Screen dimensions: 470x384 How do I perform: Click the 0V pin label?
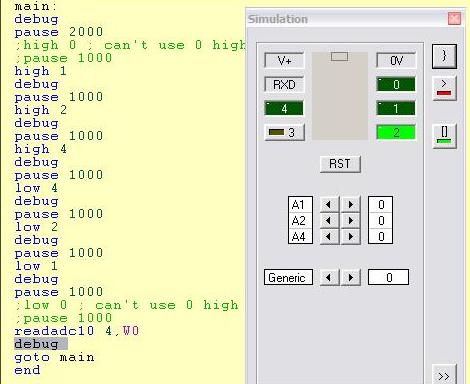point(396,60)
